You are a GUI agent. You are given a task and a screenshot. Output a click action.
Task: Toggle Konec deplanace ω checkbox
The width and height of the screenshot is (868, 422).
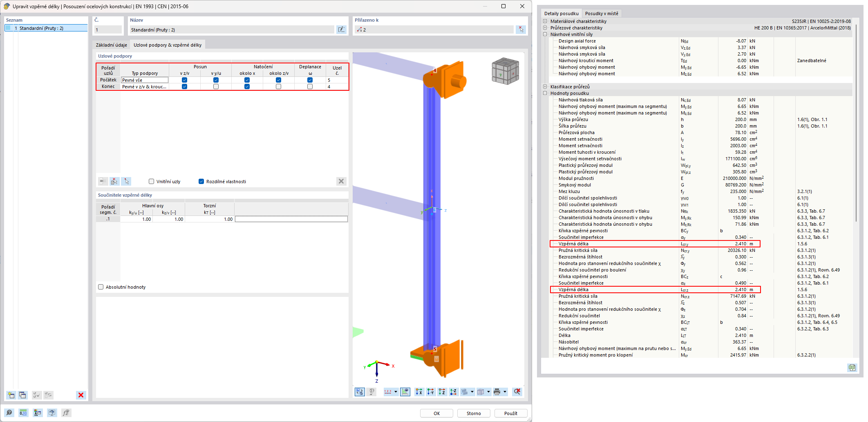[310, 87]
